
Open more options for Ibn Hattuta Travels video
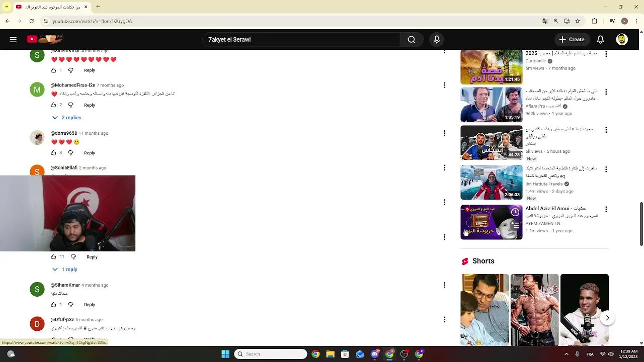pyautogui.click(x=606, y=170)
